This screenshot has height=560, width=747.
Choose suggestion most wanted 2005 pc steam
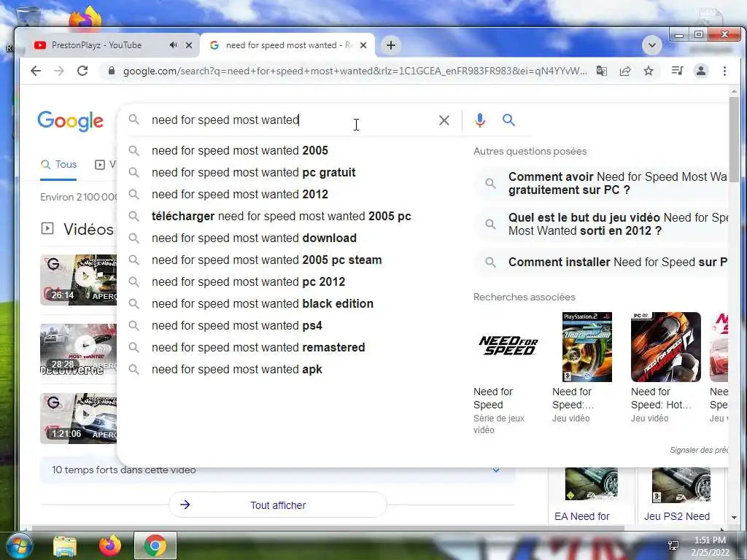coord(266,260)
